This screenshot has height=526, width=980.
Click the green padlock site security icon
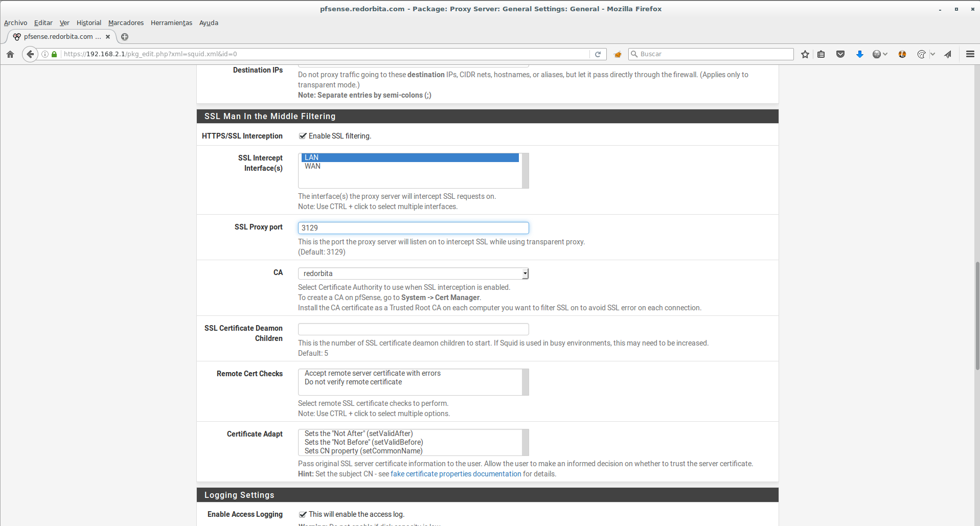(54, 54)
